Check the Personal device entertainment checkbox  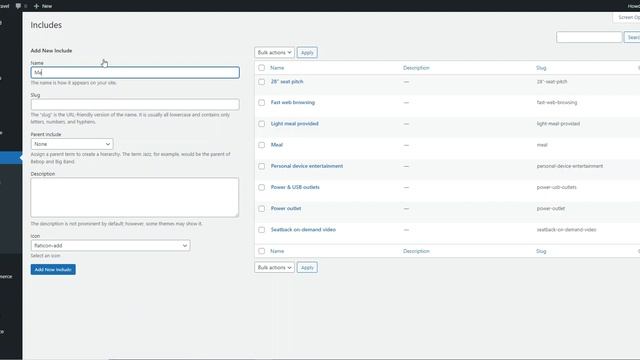[262, 166]
